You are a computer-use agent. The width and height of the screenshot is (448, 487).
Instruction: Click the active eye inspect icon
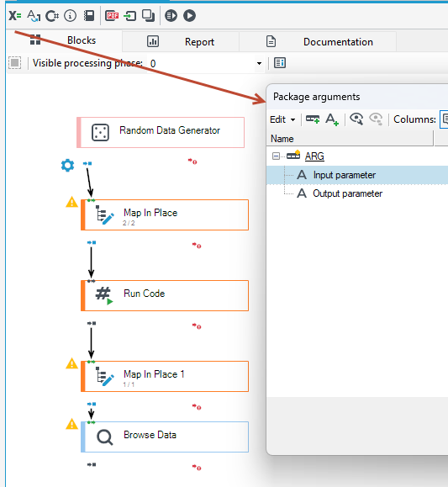pos(356,119)
